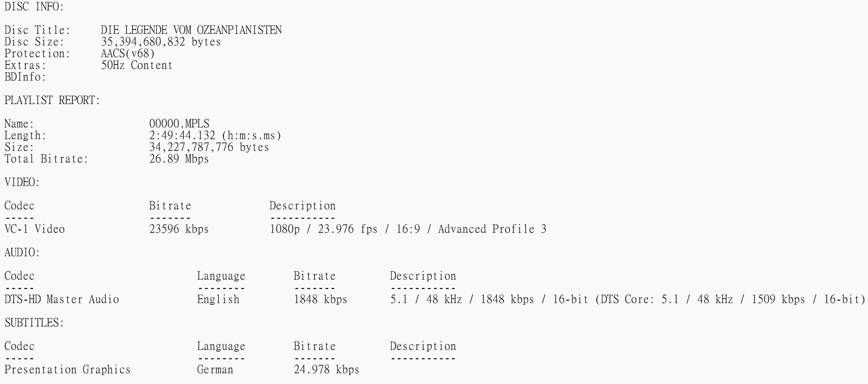868x384 pixels.
Task: Click the DTS-HD Master Audio codec text
Action: coord(62,299)
